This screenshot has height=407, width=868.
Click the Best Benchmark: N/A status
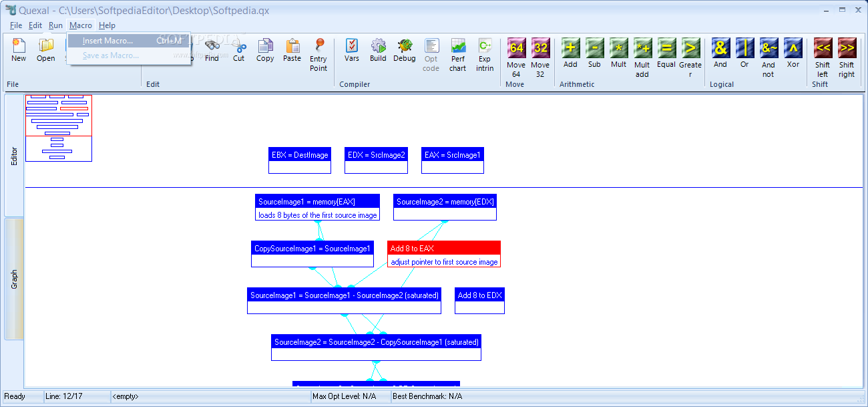(428, 396)
